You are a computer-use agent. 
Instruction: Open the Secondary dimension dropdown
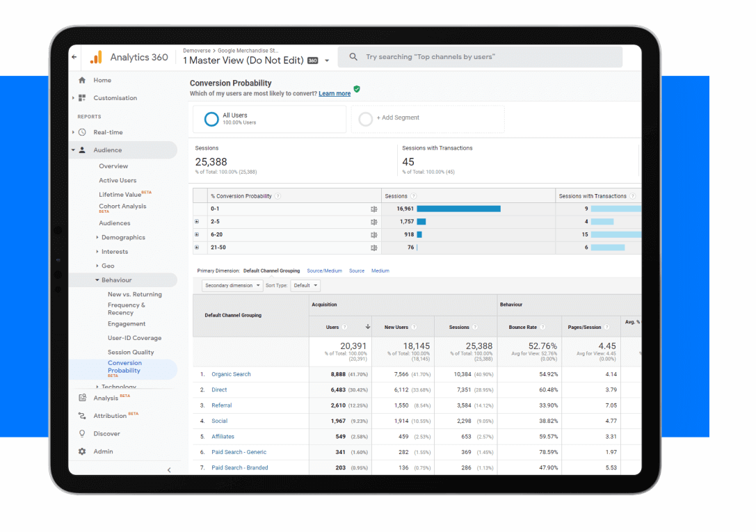point(232,285)
